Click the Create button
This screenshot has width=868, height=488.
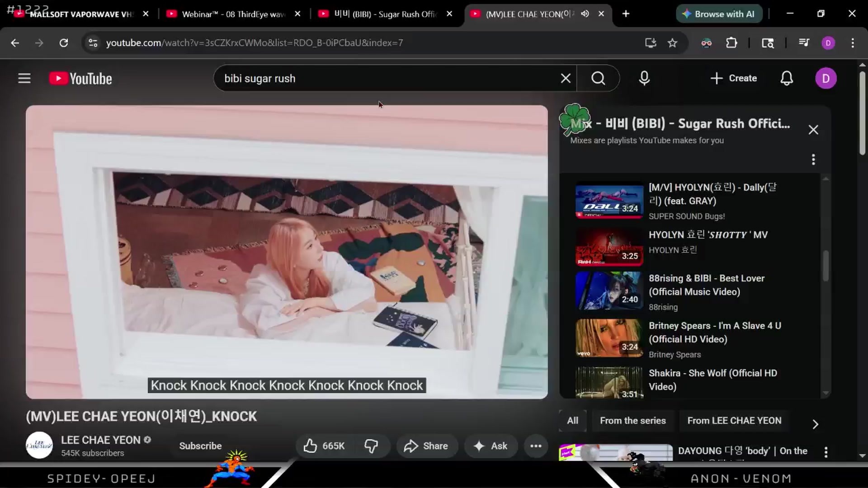(x=733, y=79)
